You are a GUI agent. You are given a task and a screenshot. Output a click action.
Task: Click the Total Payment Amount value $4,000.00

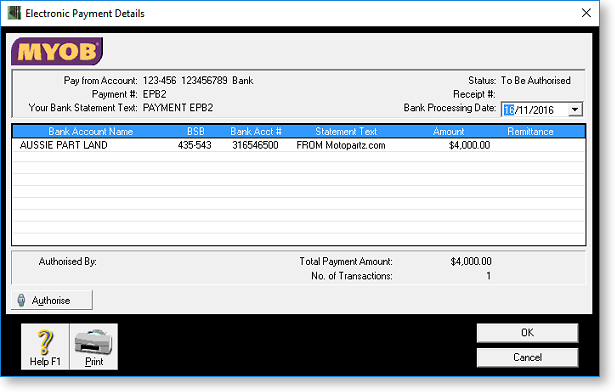tap(471, 261)
